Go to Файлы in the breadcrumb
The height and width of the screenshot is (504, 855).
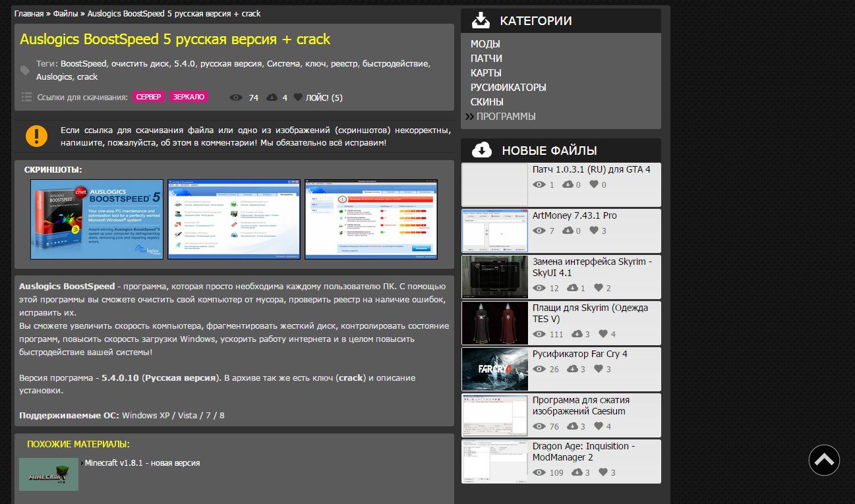(66, 13)
